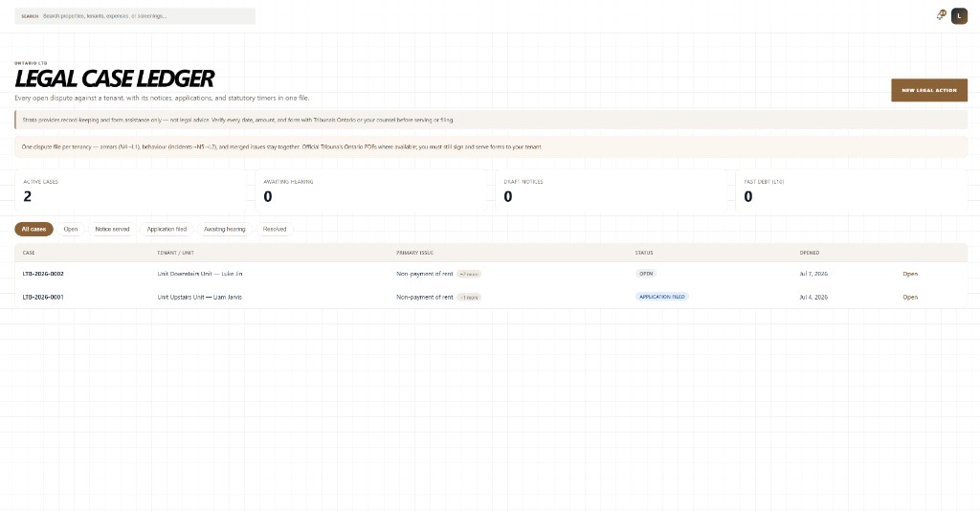This screenshot has height=512, width=980.
Task: Select the Active Cases stat card
Action: pyautogui.click(x=130, y=190)
